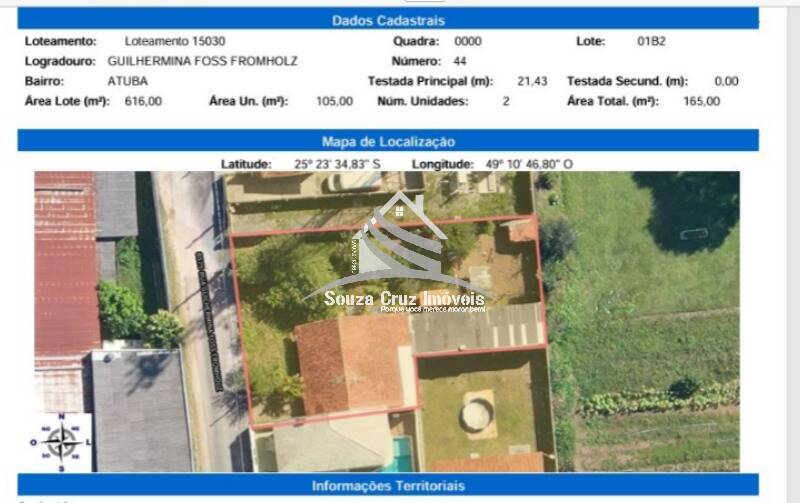Screen dimensions: 800x503
Task: Click the Bairro field label
Action: click(x=44, y=81)
